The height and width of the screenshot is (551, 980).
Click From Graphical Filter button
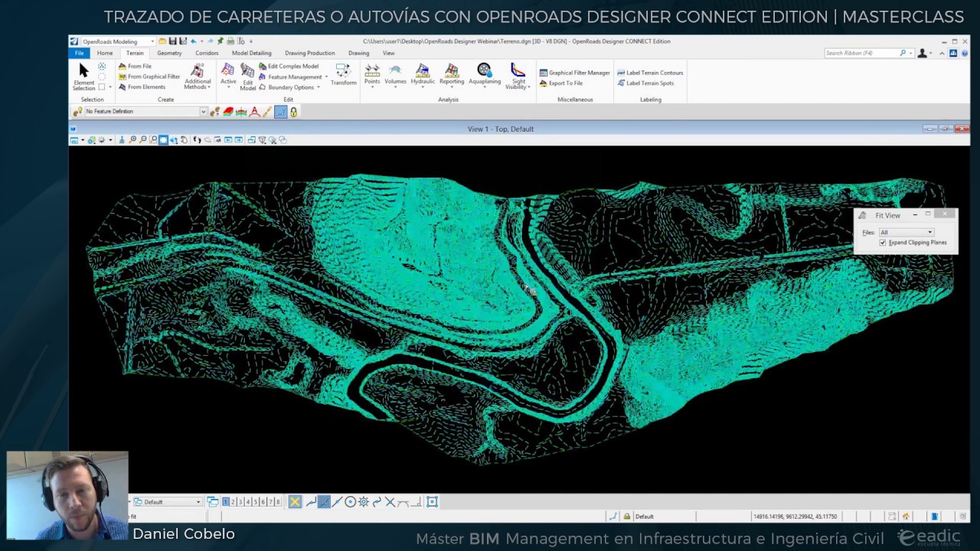pyautogui.click(x=149, y=77)
